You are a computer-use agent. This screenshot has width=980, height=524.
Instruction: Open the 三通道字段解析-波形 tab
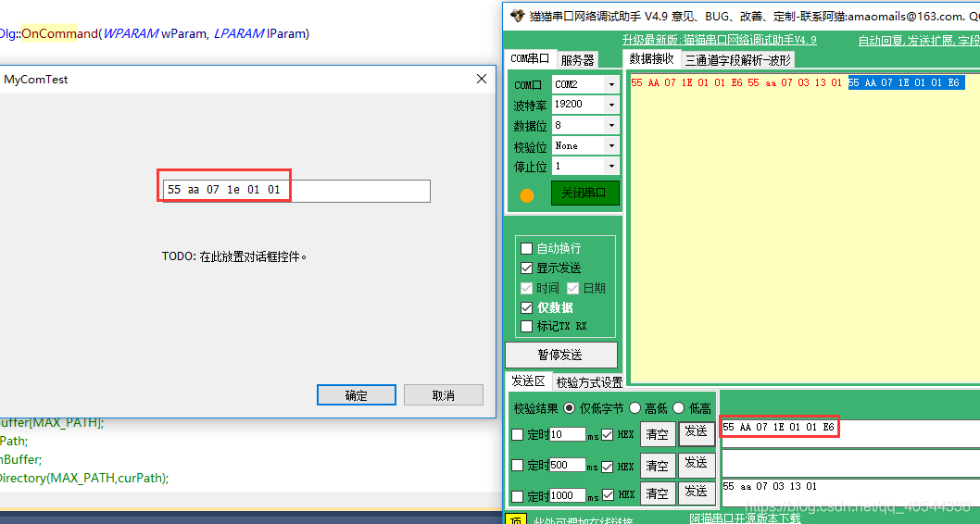pyautogui.click(x=738, y=60)
